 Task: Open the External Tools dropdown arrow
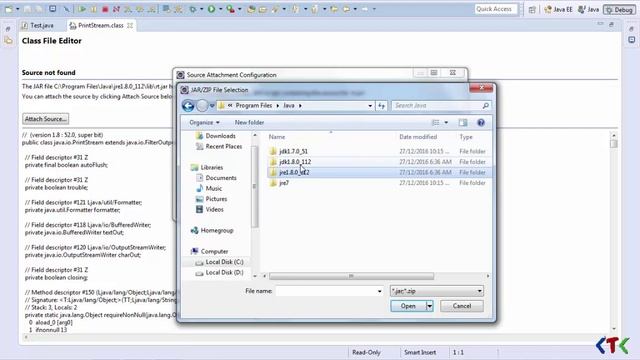pos(240,9)
